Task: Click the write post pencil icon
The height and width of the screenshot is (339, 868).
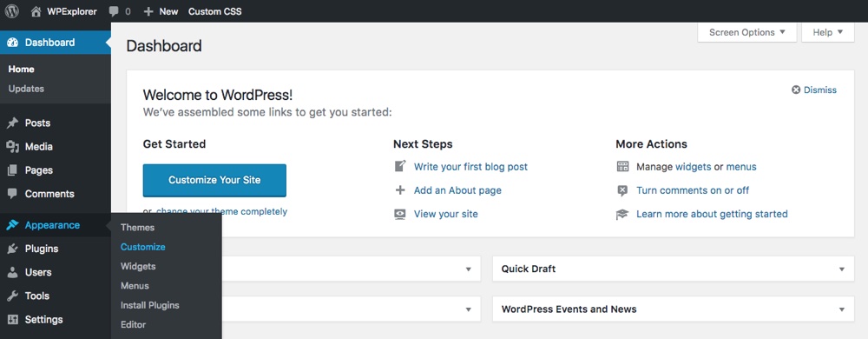Action: pos(399,166)
